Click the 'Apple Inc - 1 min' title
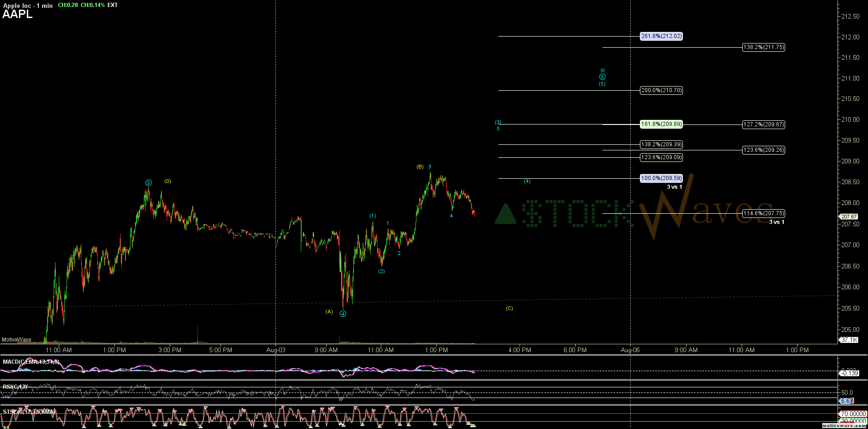Screen dimensions: 868x429 (28, 6)
